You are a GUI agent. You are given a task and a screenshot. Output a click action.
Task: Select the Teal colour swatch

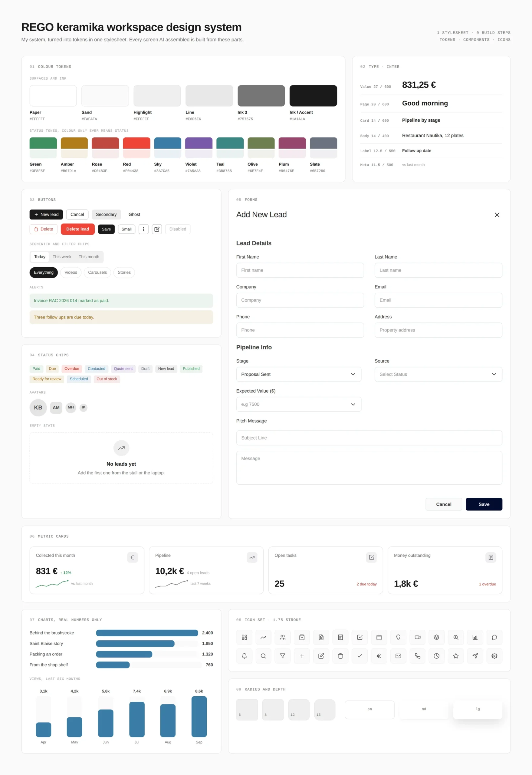click(230, 148)
